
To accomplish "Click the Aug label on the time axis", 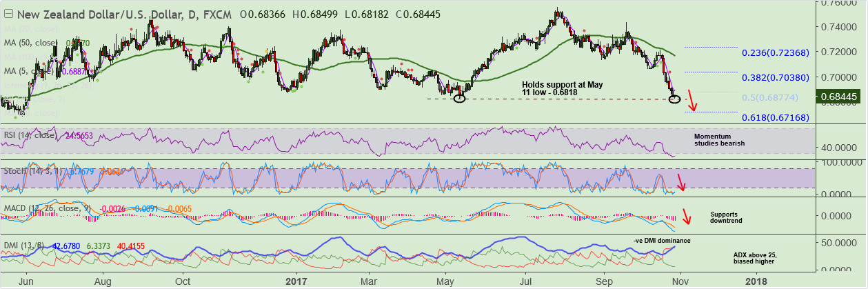I will pos(102,281).
